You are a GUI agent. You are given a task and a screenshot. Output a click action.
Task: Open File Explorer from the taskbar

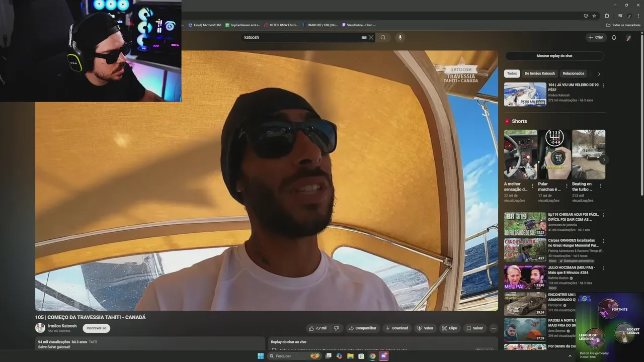(350, 356)
